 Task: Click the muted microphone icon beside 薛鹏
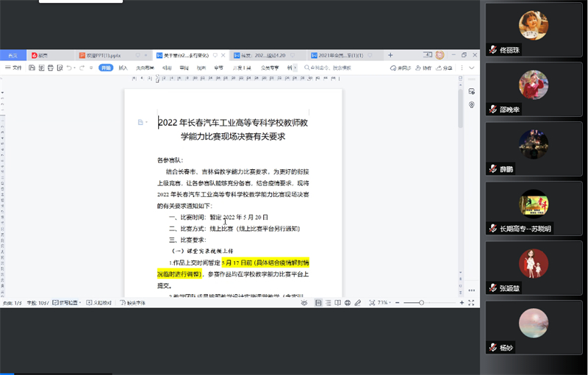click(493, 168)
